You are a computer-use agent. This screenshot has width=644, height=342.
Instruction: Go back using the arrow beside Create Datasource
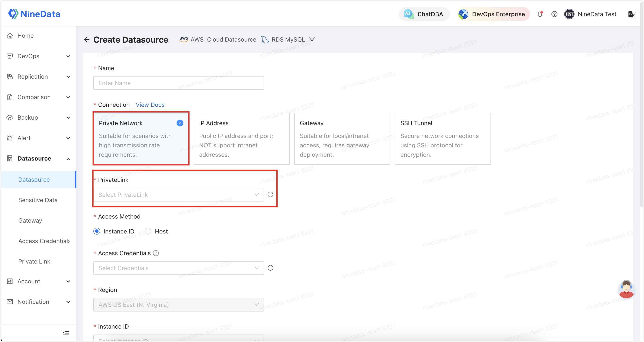[87, 39]
